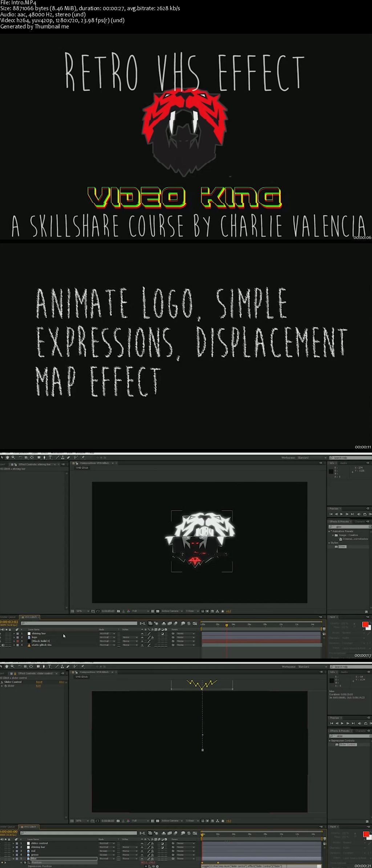The height and width of the screenshot is (868, 372).
Task: Select the Pen tool in the 00:00:17 frame
Action: [44, 457]
